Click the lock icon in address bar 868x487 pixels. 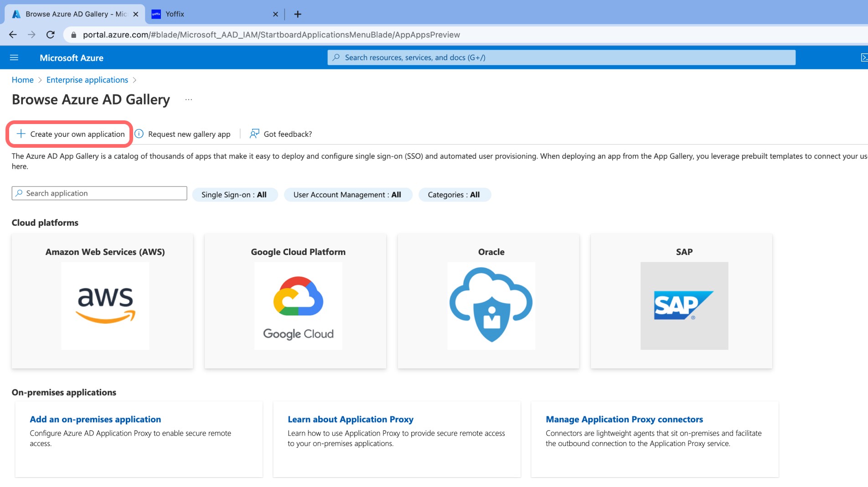click(x=74, y=35)
